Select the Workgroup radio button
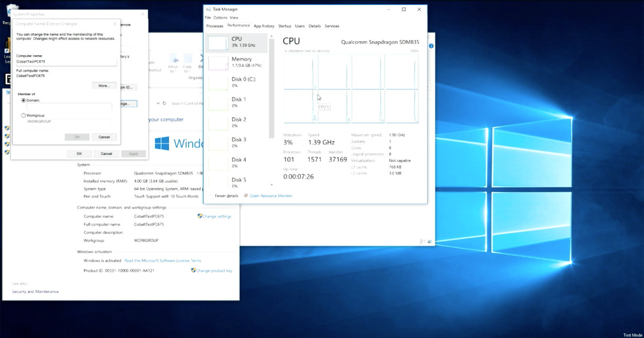 pyautogui.click(x=24, y=116)
